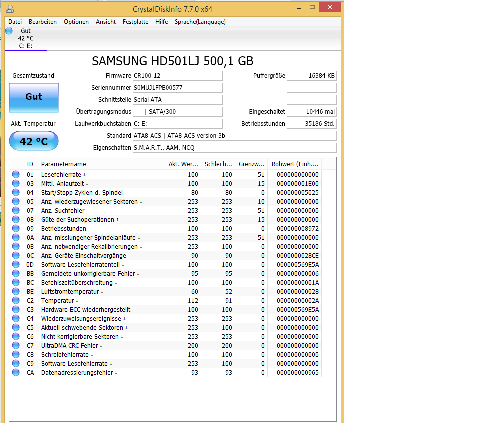Viewport: 504px width, 423px height.
Task: Click the CrystalDiskInfo app icon in title bar
Action: tap(10, 9)
